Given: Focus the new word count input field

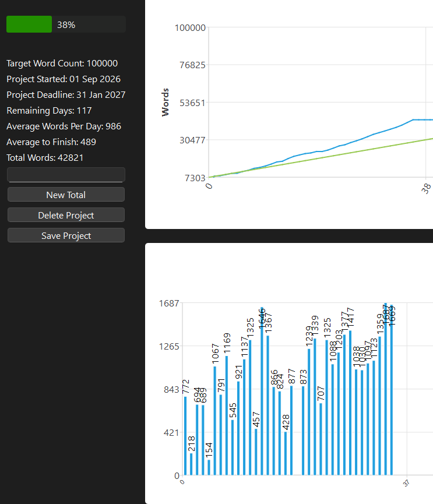Looking at the screenshot, I should tap(66, 175).
